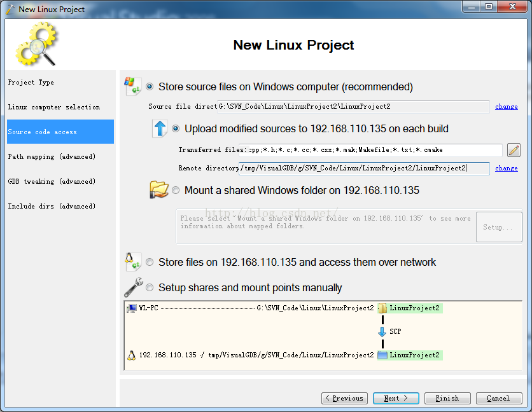The width and height of the screenshot is (532, 412).
Task: Go to Linux computer selection step
Action: pyautogui.click(x=60, y=107)
